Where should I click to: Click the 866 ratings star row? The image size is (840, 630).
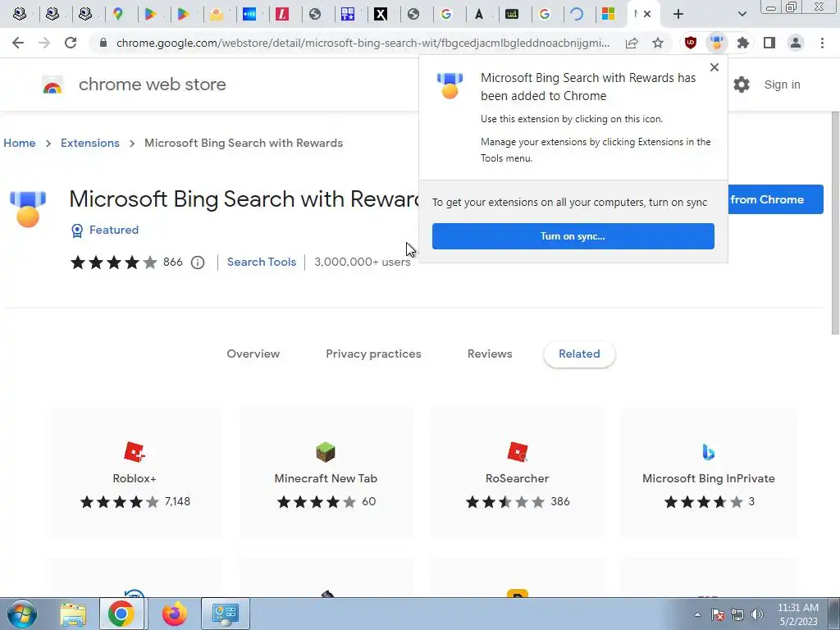[113, 262]
